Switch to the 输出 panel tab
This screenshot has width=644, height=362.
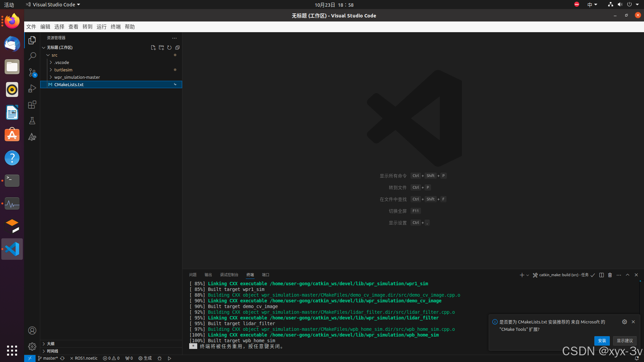point(208,275)
